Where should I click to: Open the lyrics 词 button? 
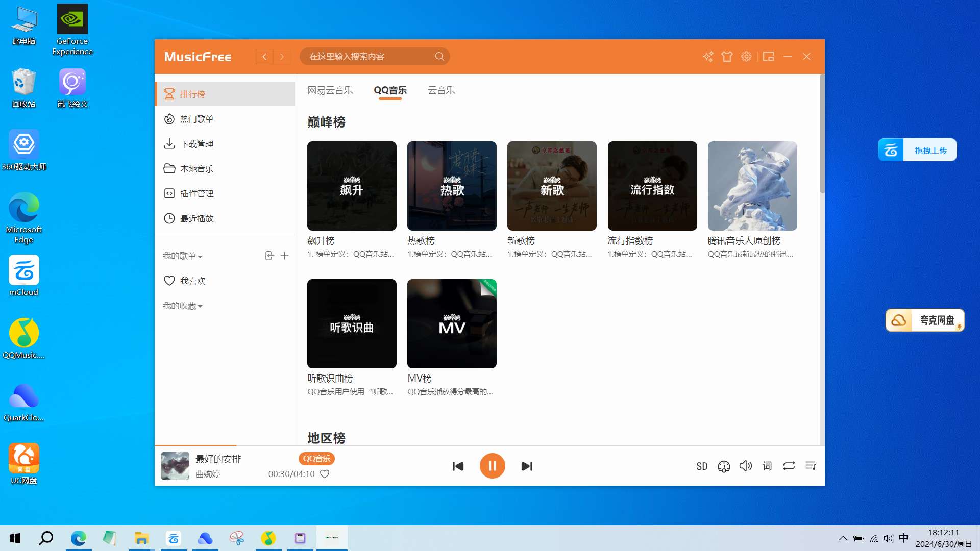(767, 466)
